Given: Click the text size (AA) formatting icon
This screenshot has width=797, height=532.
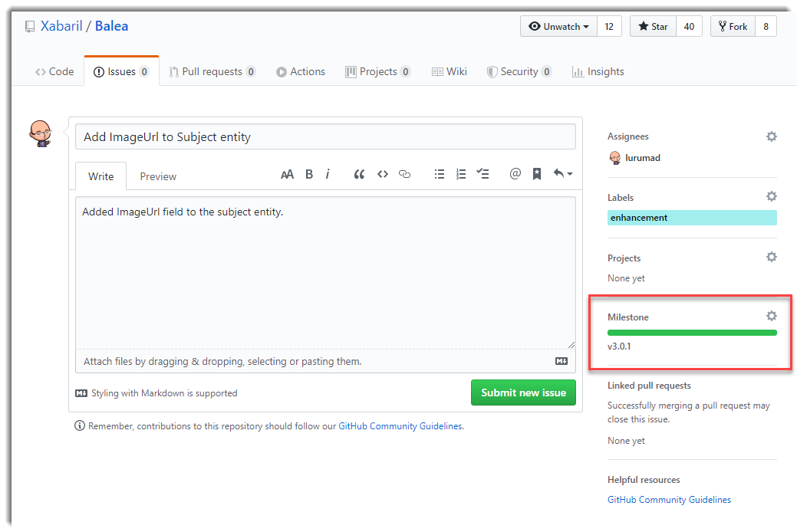Looking at the screenshot, I should coord(287,174).
